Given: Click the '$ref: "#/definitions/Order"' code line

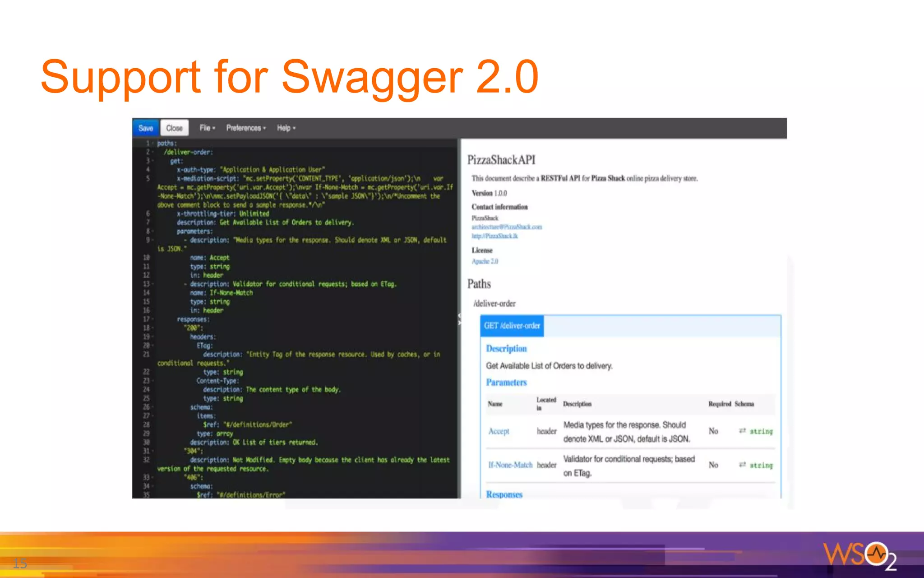Looking at the screenshot, I should [x=248, y=425].
